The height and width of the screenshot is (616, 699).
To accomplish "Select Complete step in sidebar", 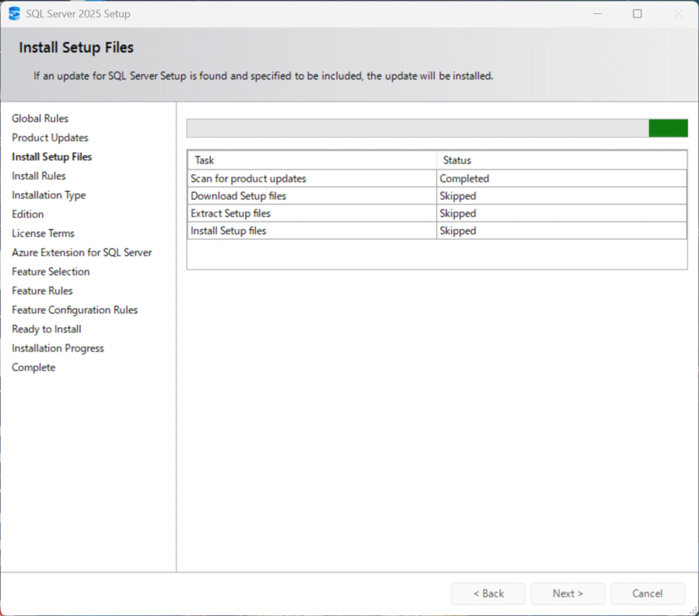I will pyautogui.click(x=33, y=367).
